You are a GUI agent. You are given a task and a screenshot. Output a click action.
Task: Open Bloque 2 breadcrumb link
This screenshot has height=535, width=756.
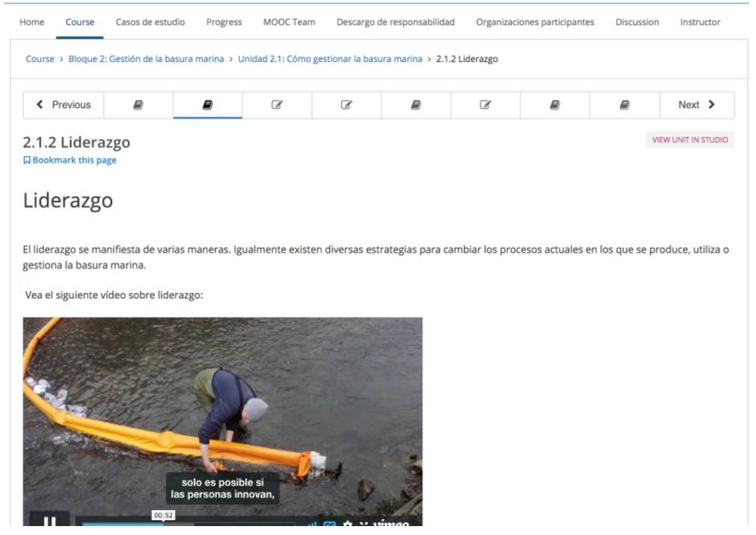coord(146,59)
